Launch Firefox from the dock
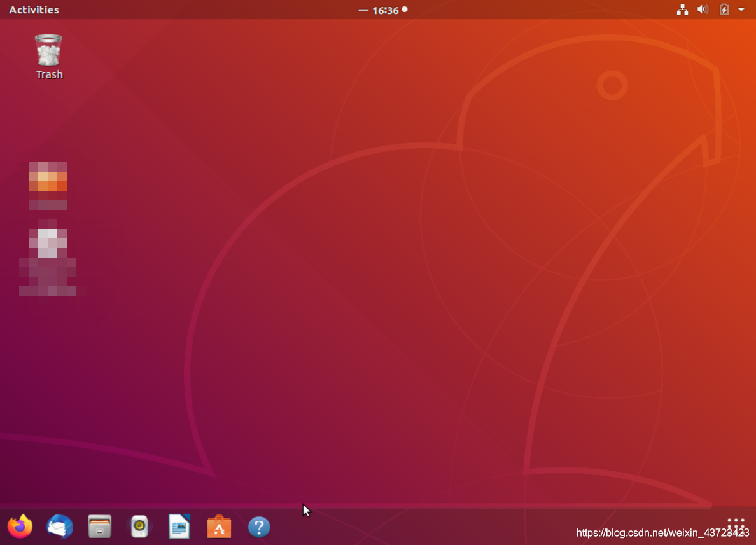The width and height of the screenshot is (756, 545). coord(20,526)
